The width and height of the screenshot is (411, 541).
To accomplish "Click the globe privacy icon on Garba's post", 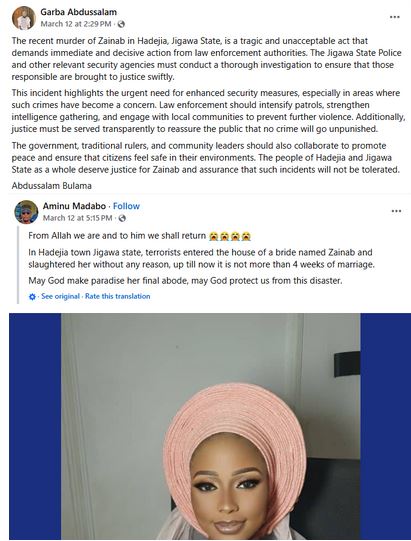I will click(121, 24).
